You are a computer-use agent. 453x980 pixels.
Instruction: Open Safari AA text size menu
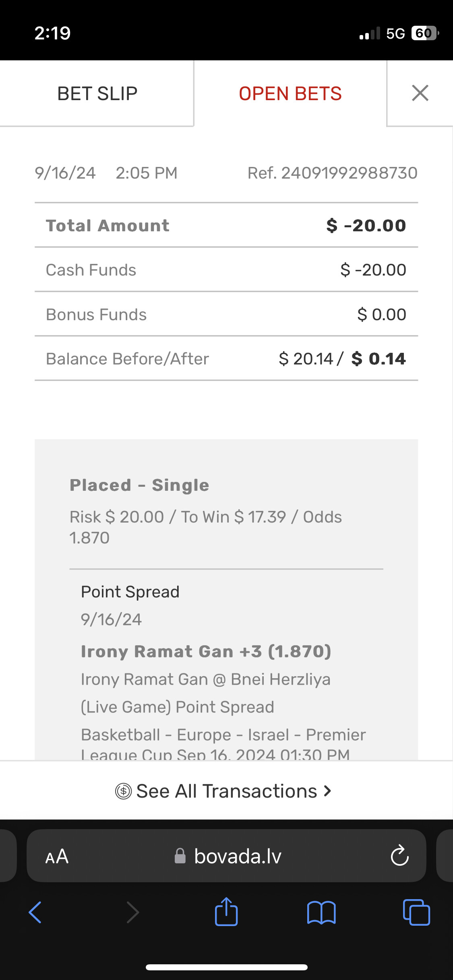[57, 856]
